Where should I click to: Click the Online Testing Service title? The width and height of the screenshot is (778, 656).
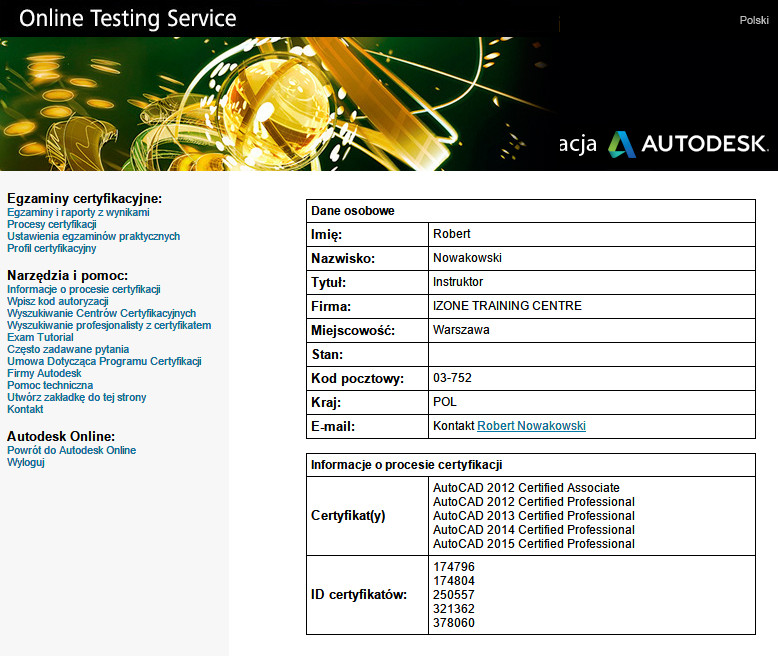tap(128, 18)
